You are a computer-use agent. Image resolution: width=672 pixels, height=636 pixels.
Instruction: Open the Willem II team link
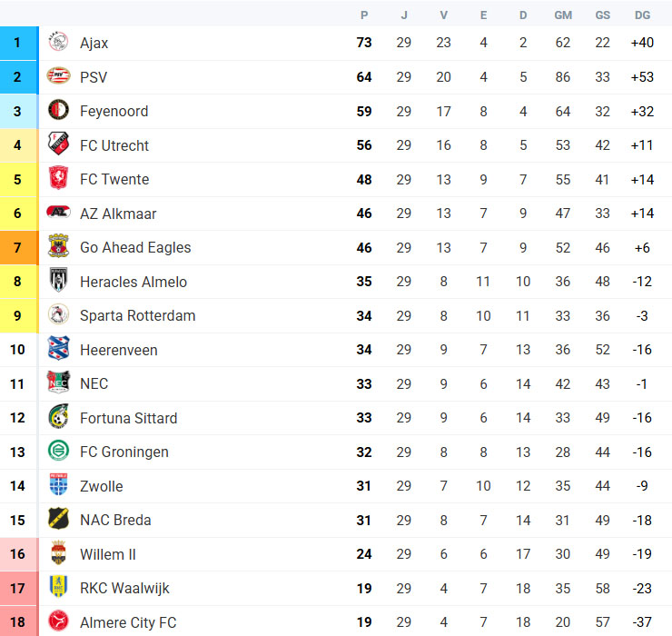tap(108, 554)
